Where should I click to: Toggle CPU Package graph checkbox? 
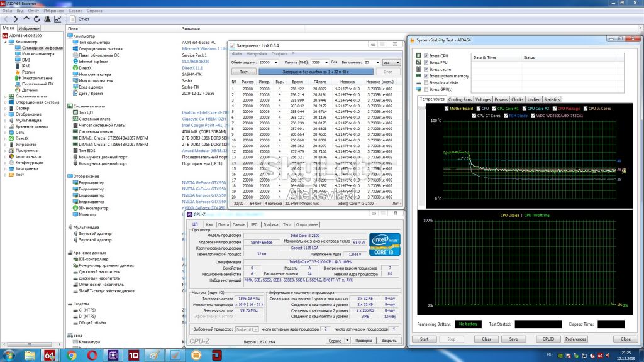[555, 109]
